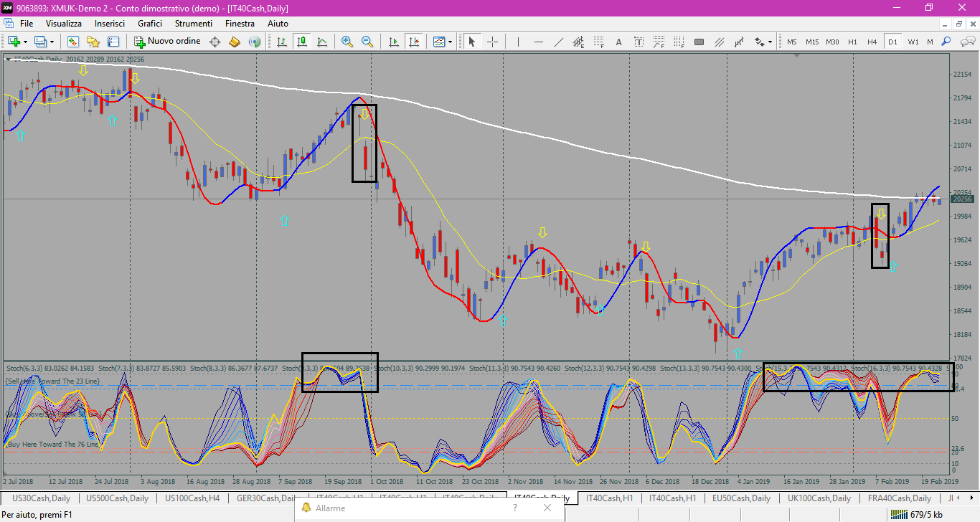980x522 pixels.
Task: Select the H4 timeframe
Action: tap(872, 42)
